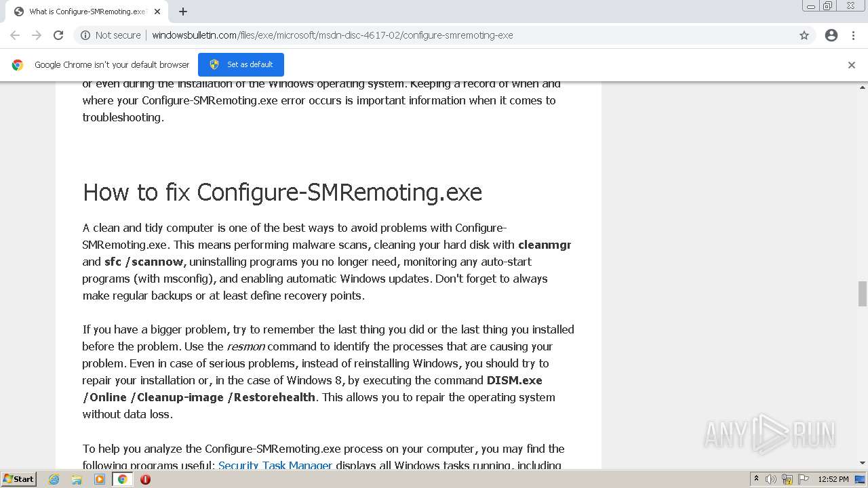Click the bold text sfc /scannow
Viewport: 868px width, 488px height.
point(144,262)
